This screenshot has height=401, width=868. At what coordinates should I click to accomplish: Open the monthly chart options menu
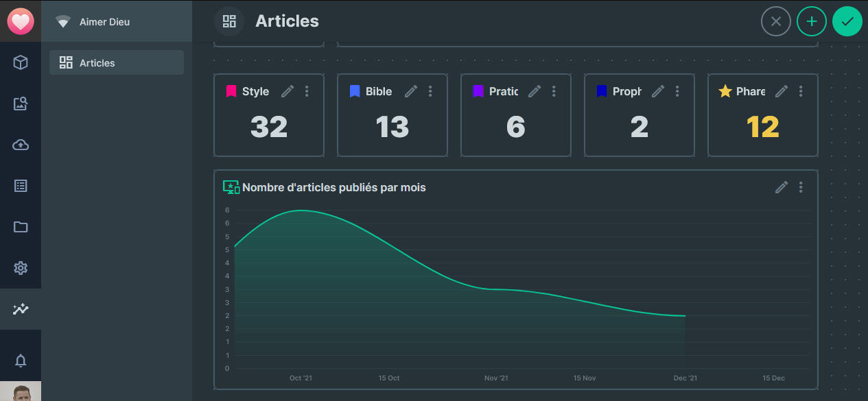(801, 187)
